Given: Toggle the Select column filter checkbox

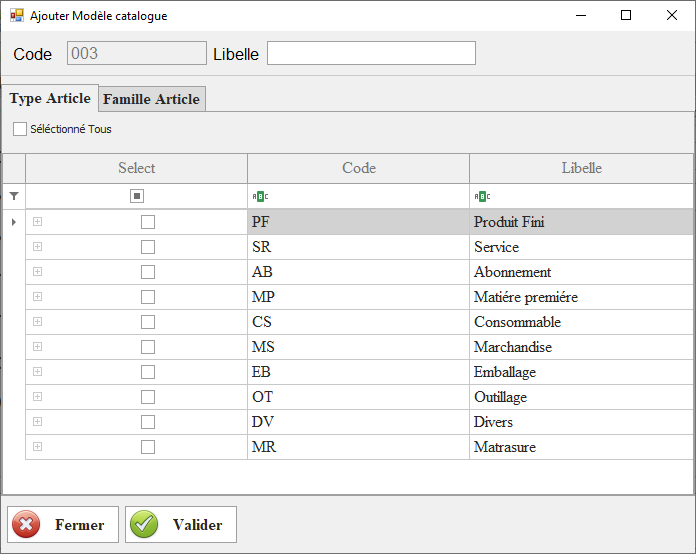Looking at the screenshot, I should [137, 196].
